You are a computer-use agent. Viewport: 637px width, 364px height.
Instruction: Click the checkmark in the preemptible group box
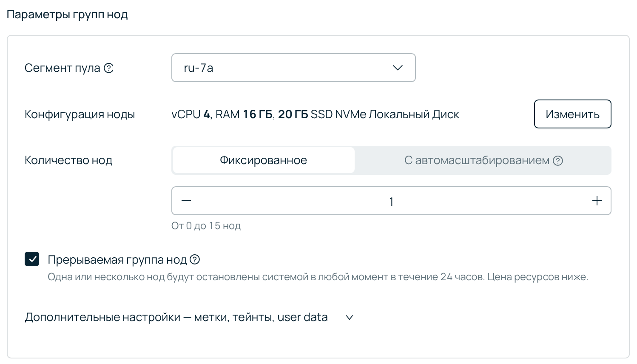point(32,259)
